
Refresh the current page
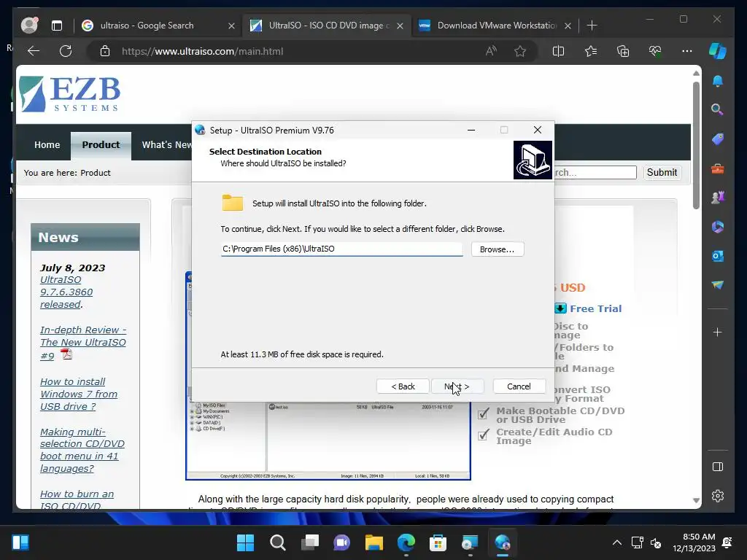click(66, 51)
